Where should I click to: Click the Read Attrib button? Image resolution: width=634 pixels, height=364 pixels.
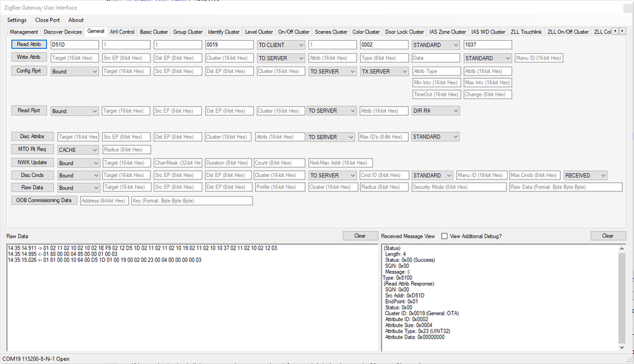[29, 44]
